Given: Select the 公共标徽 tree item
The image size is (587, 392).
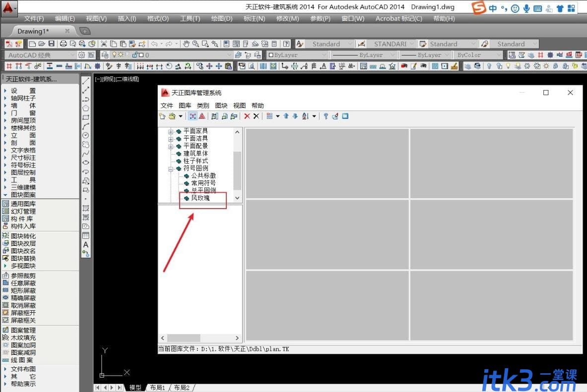Looking at the screenshot, I should point(203,176).
